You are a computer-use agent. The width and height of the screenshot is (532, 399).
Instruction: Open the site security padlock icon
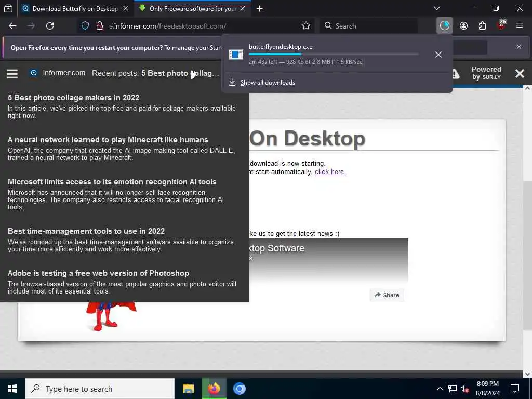(99, 26)
